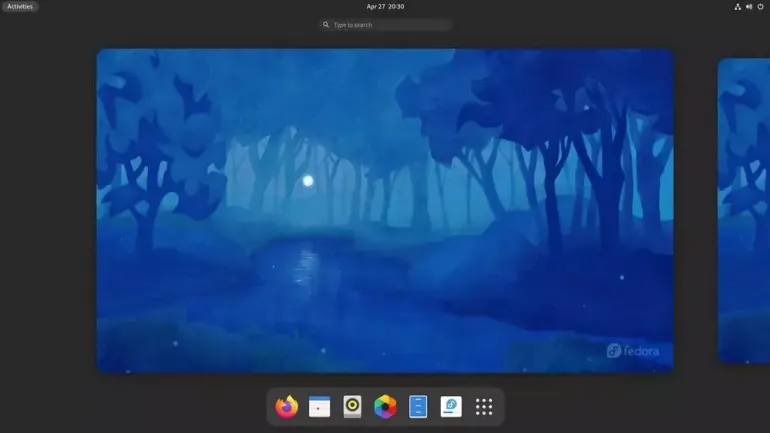The width and height of the screenshot is (770, 433).
Task: Show all applications grid
Action: click(484, 406)
